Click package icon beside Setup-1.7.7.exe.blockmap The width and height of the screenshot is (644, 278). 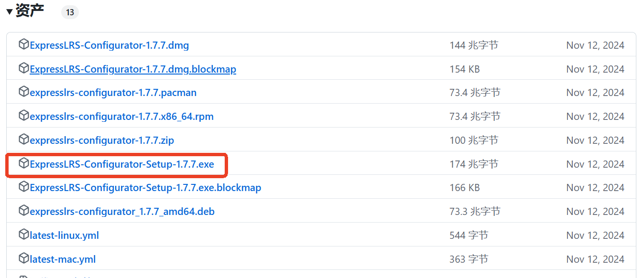tap(23, 187)
